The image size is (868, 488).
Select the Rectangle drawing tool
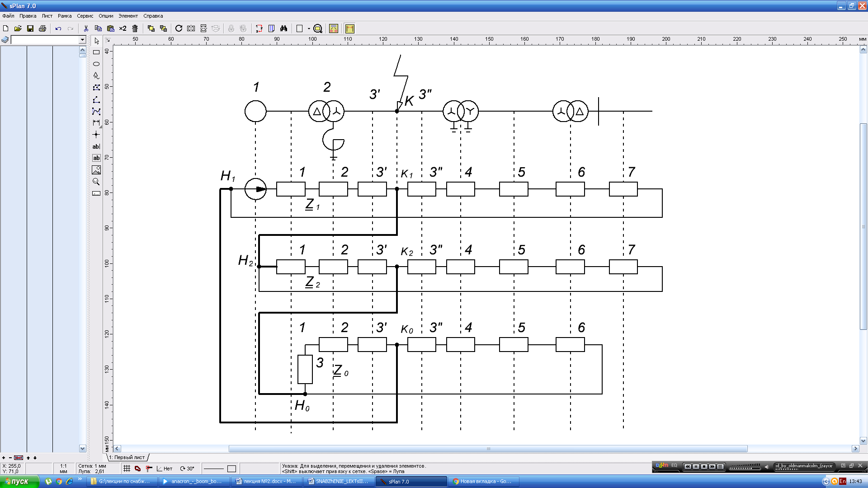click(96, 52)
